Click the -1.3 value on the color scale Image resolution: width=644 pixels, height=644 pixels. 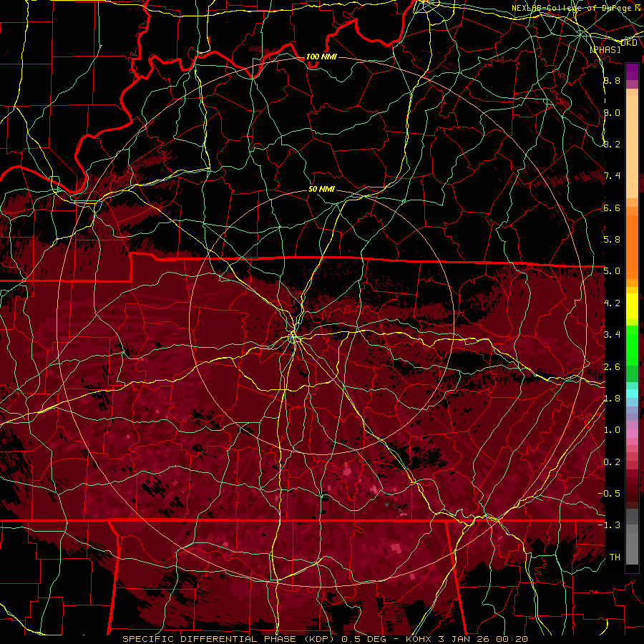(609, 525)
